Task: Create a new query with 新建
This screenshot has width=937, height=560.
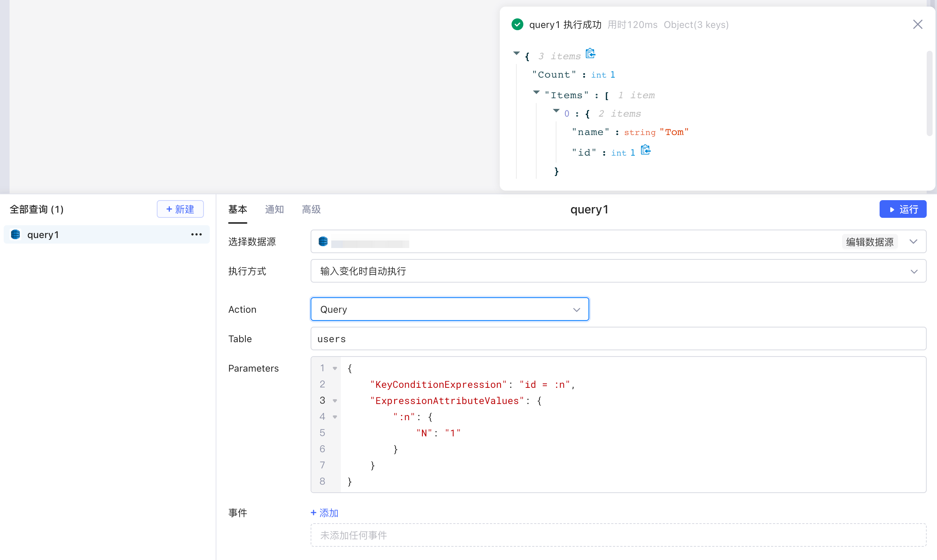Action: point(180,209)
